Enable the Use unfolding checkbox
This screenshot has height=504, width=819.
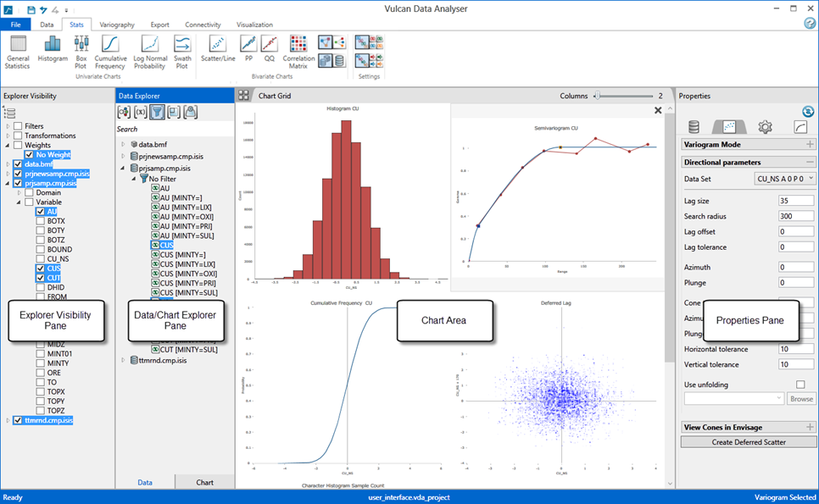(800, 385)
